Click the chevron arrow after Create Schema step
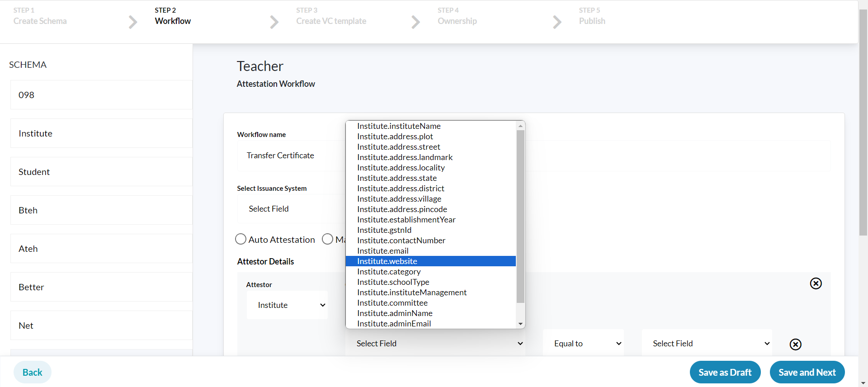868x387 pixels. (x=132, y=22)
